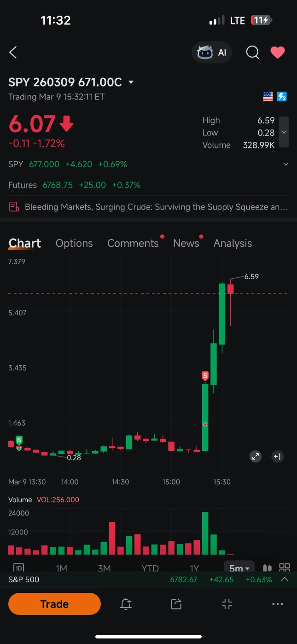Toggle candlestick chart type icon
This screenshot has width=297, height=644.
click(267, 568)
